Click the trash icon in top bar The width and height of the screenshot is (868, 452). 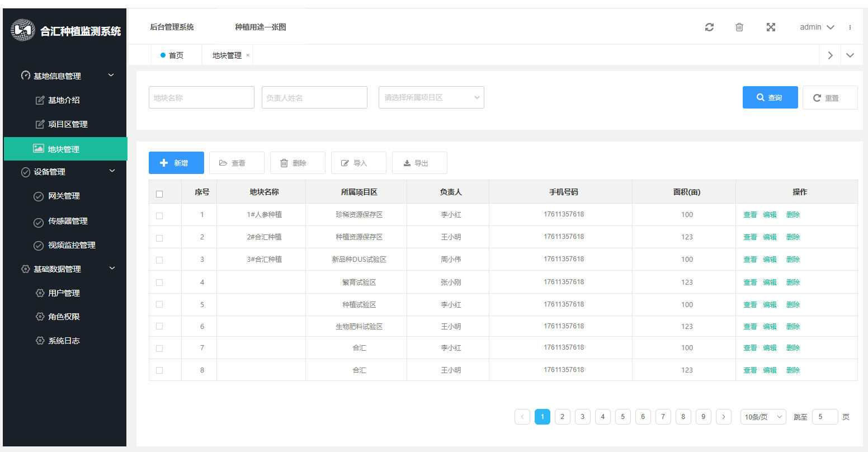pyautogui.click(x=739, y=27)
